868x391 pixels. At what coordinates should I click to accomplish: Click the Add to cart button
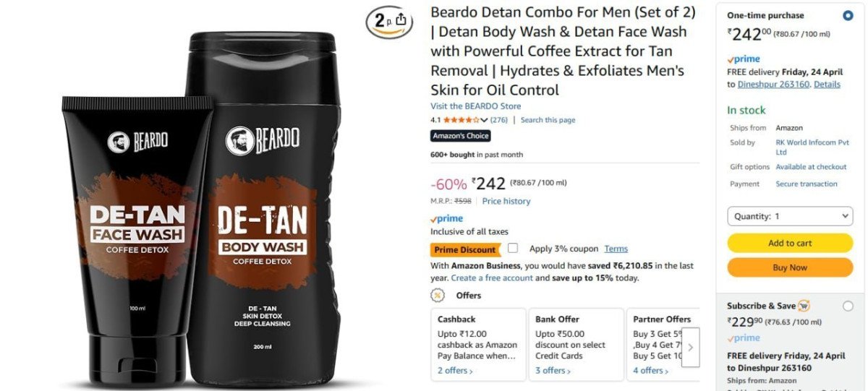(790, 244)
